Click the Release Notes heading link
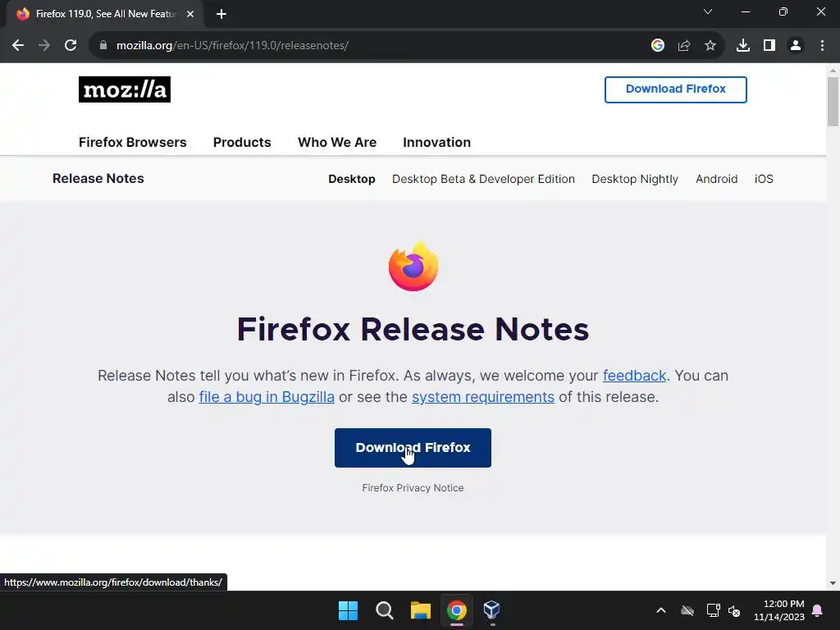The image size is (840, 630). [x=98, y=178]
